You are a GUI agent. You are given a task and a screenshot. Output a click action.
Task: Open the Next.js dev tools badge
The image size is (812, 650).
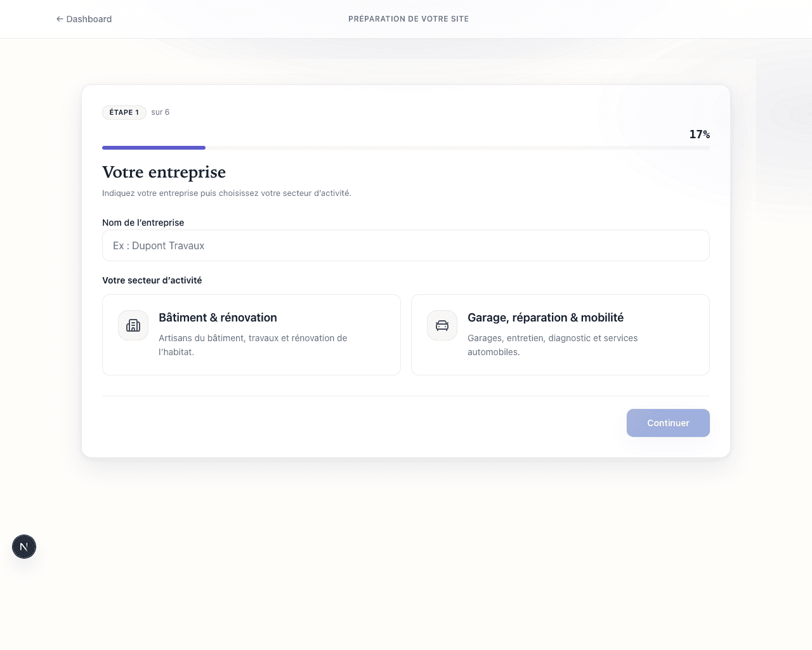pyautogui.click(x=24, y=547)
